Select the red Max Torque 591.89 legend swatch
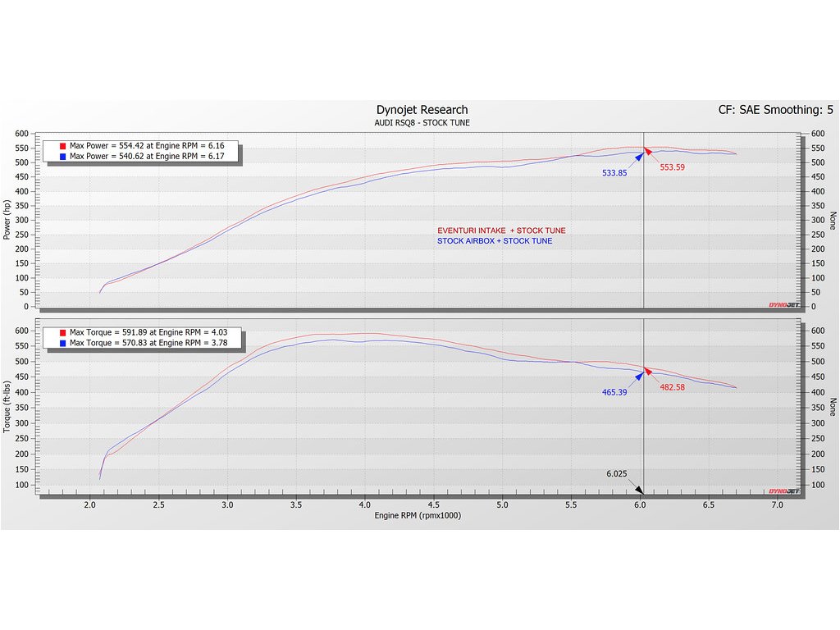The height and width of the screenshot is (630, 840). [63, 332]
